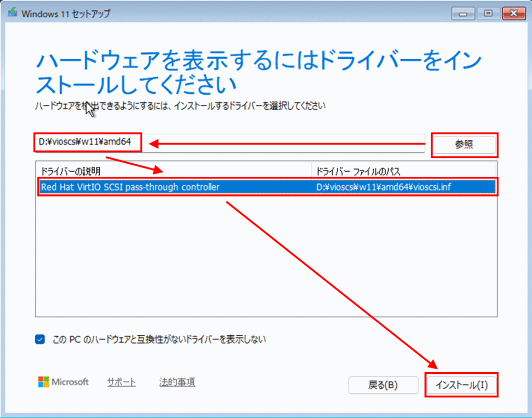
Task: Click the Windows 11 Setup title bar icon
Action: pos(12,13)
